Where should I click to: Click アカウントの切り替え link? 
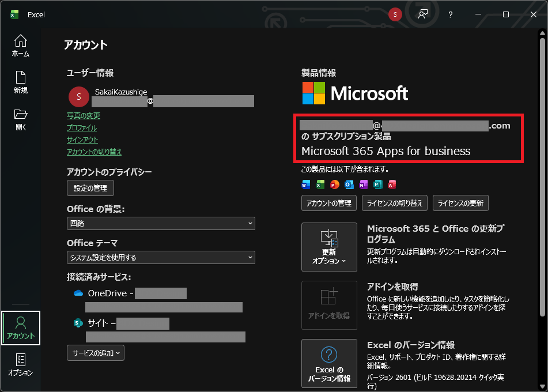pyautogui.click(x=95, y=152)
